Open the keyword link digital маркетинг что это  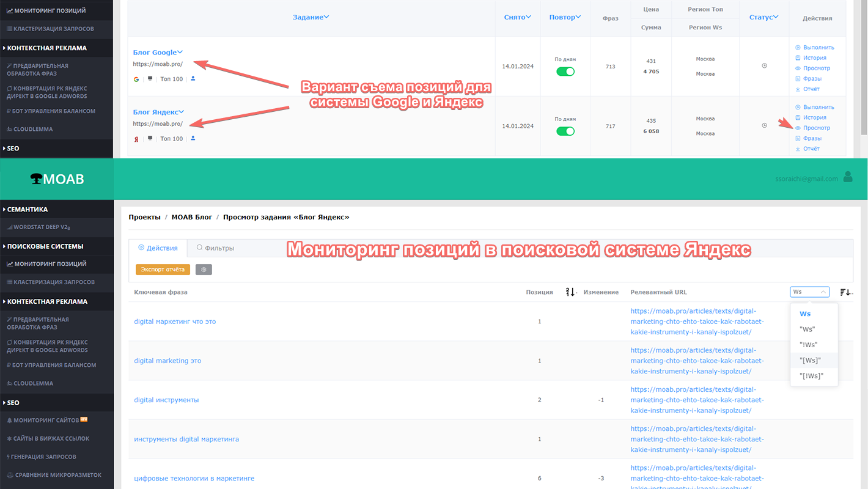175,322
